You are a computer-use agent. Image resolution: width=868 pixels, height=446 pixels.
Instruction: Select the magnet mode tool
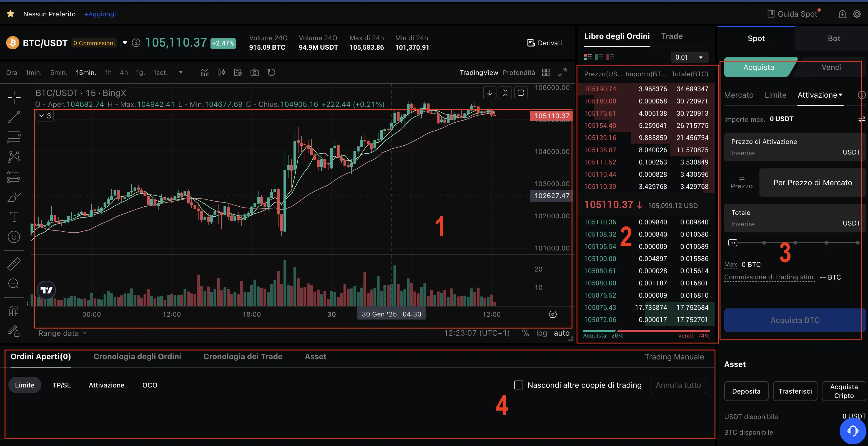[14, 310]
